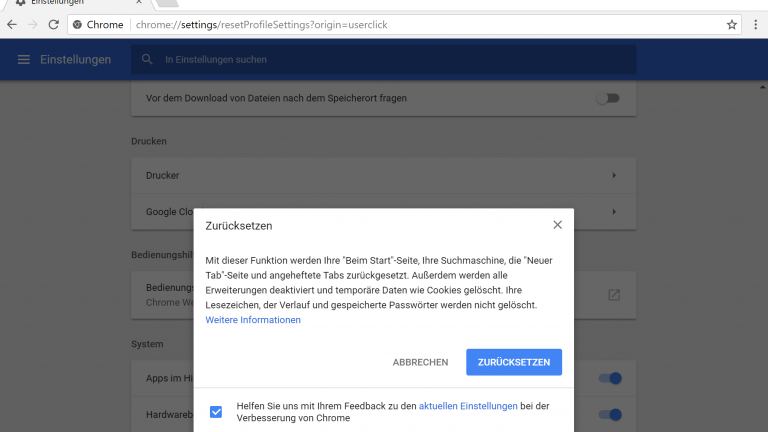The width and height of the screenshot is (768, 432).
Task: Open the Einstellungen hamburger menu
Action: pos(23,60)
